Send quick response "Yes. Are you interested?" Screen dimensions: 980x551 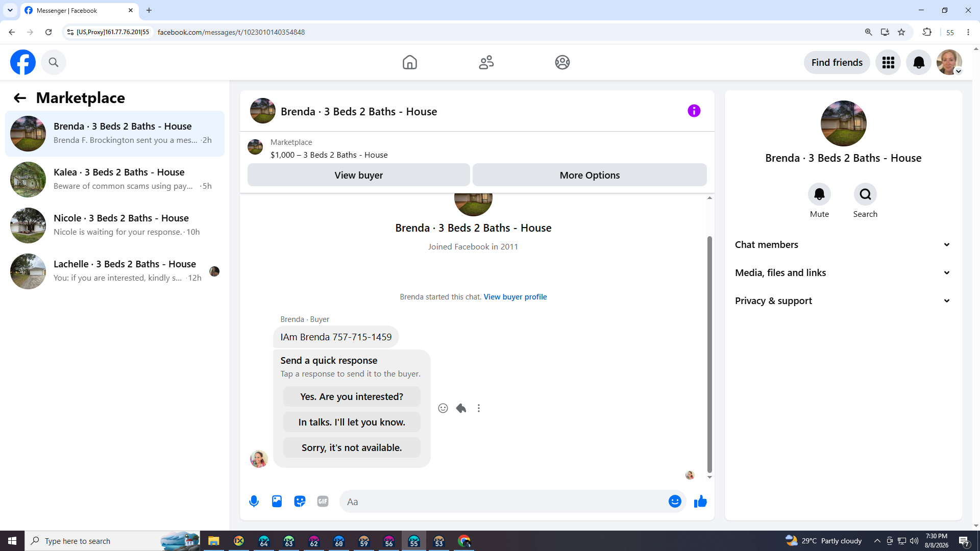[352, 396]
